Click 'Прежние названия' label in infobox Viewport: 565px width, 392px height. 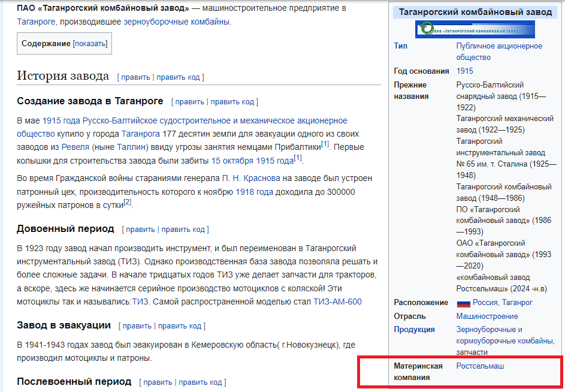(x=411, y=91)
